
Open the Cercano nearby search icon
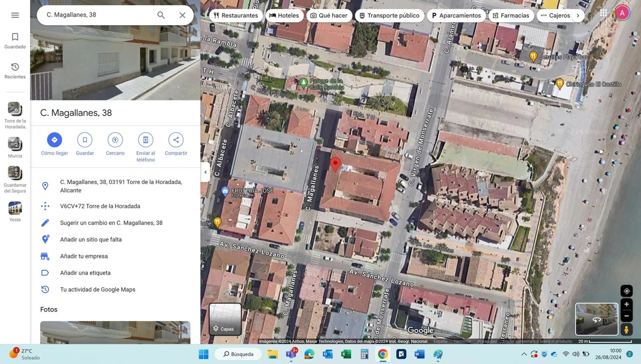[115, 140]
